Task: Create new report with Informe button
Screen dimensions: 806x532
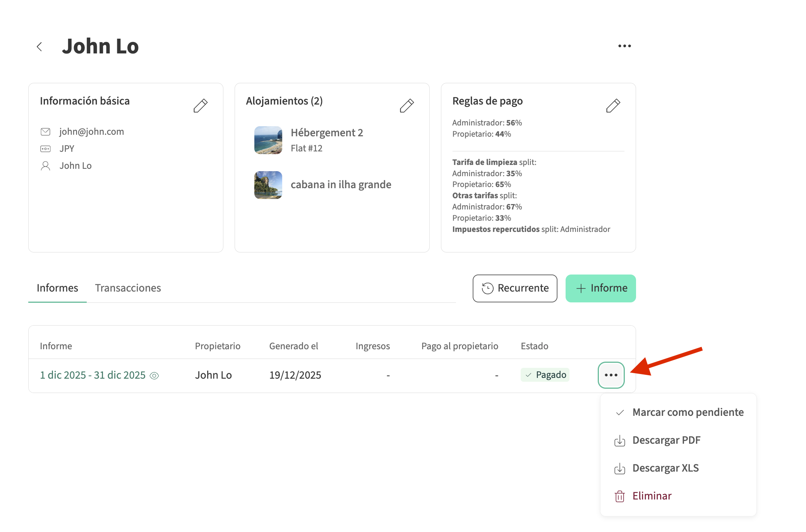Action: [x=600, y=288]
